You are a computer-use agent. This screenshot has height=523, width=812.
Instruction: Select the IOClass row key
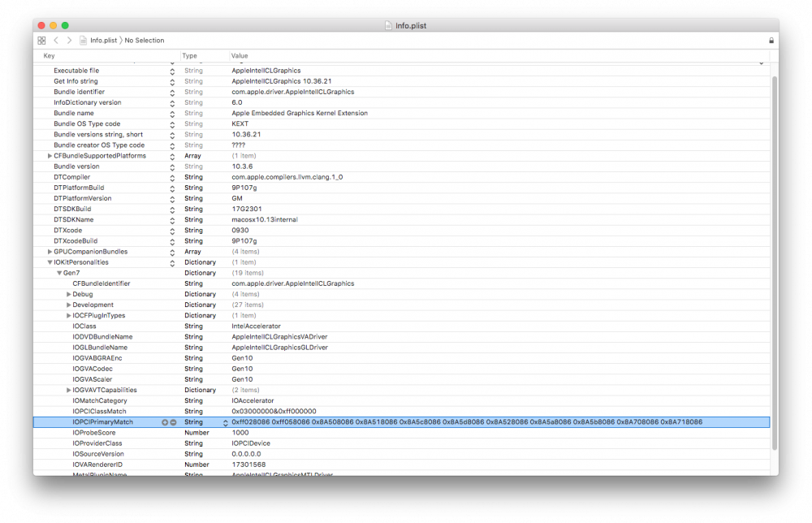tap(84, 326)
